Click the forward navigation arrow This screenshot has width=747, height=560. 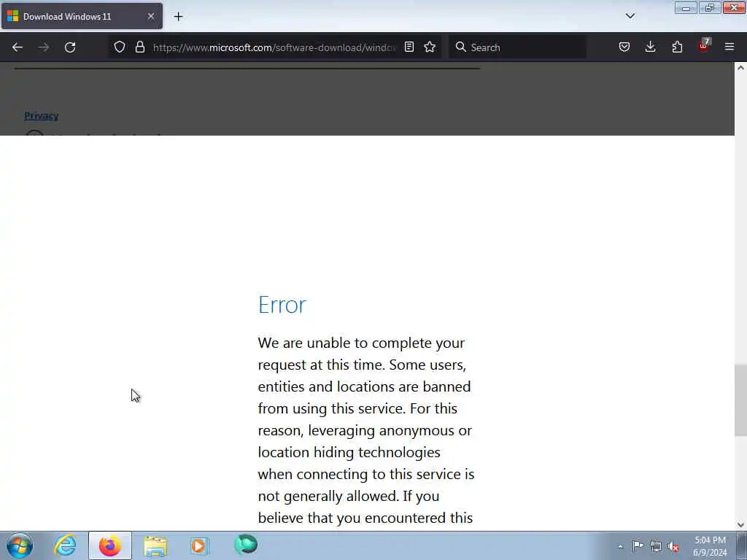point(44,47)
